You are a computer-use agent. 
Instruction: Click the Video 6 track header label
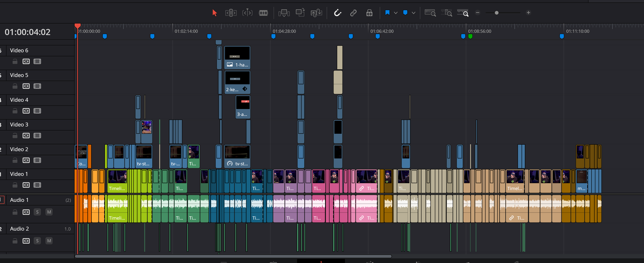[19, 50]
